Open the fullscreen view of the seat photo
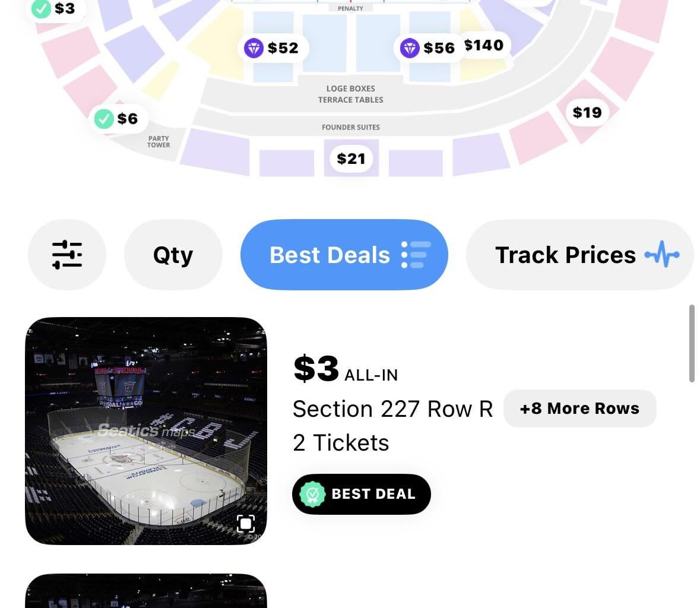The width and height of the screenshot is (700, 608). pos(245,523)
